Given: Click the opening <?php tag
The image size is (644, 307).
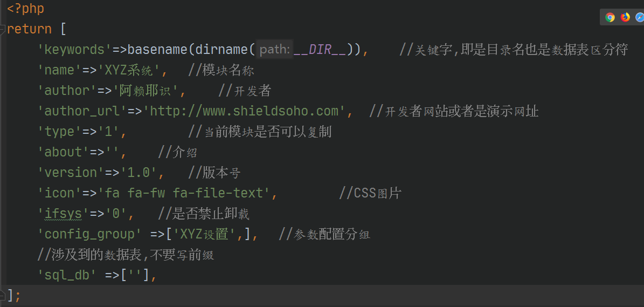Looking at the screenshot, I should 25,9.
